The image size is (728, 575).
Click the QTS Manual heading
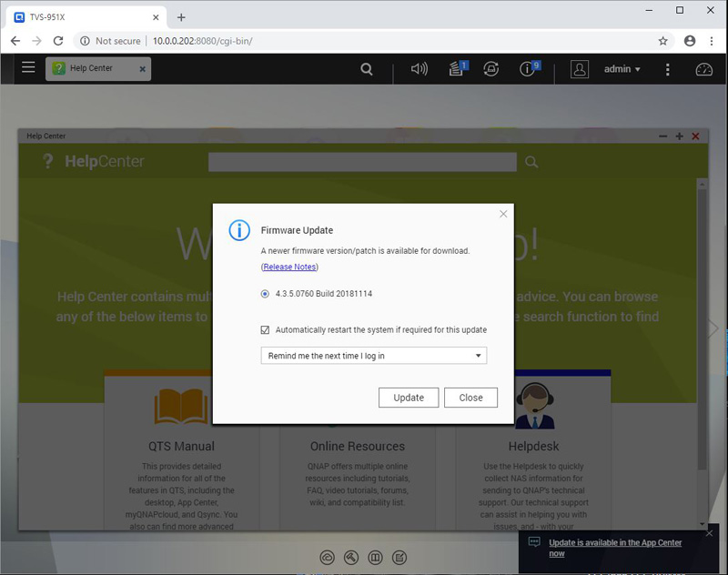[181, 447]
